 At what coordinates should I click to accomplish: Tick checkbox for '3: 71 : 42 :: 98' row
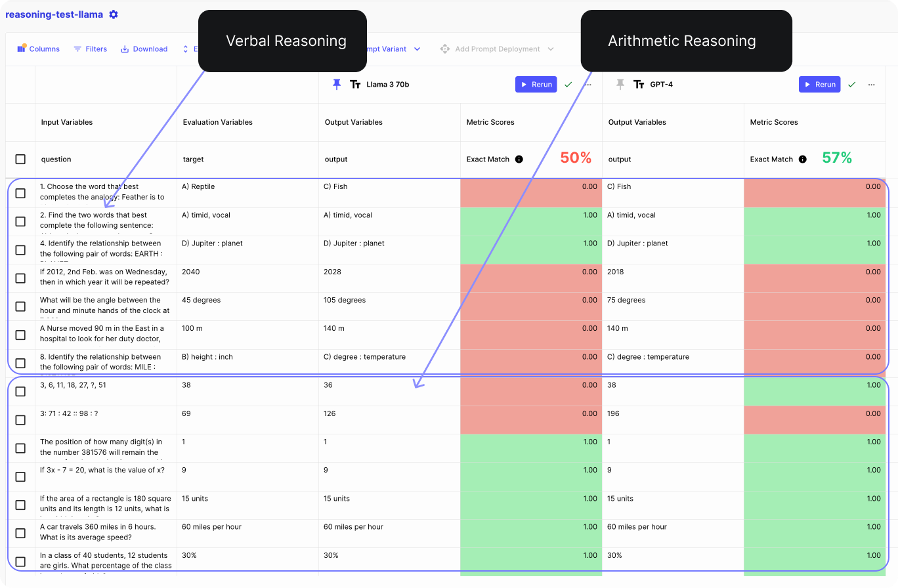(x=20, y=420)
